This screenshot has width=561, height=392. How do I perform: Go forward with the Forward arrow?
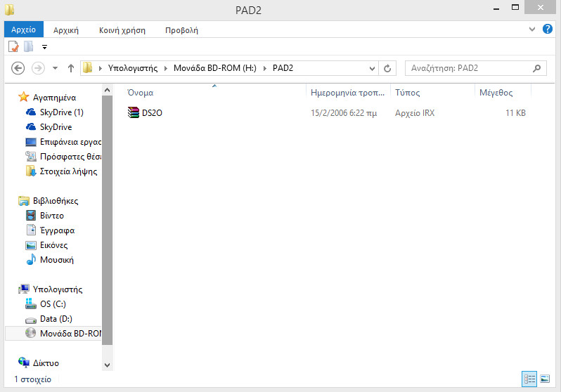tap(38, 68)
